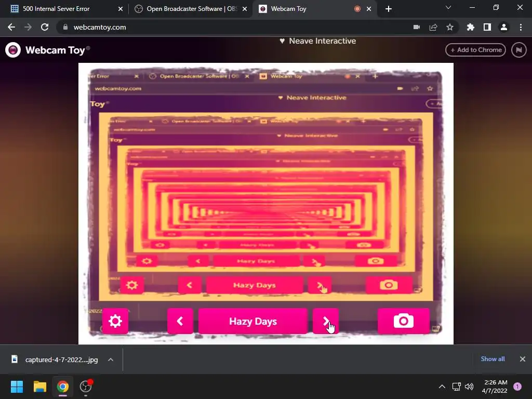Share this page from address bar
Viewport: 532px width, 399px height.
click(433, 27)
